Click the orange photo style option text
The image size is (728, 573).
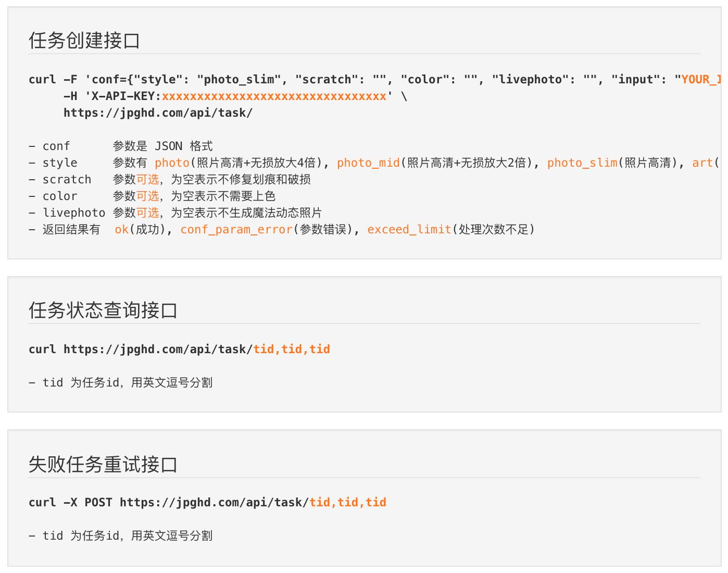(x=172, y=163)
